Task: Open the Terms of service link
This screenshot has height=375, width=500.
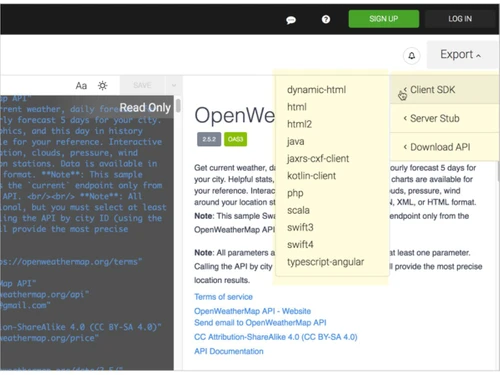Action: pos(223,297)
